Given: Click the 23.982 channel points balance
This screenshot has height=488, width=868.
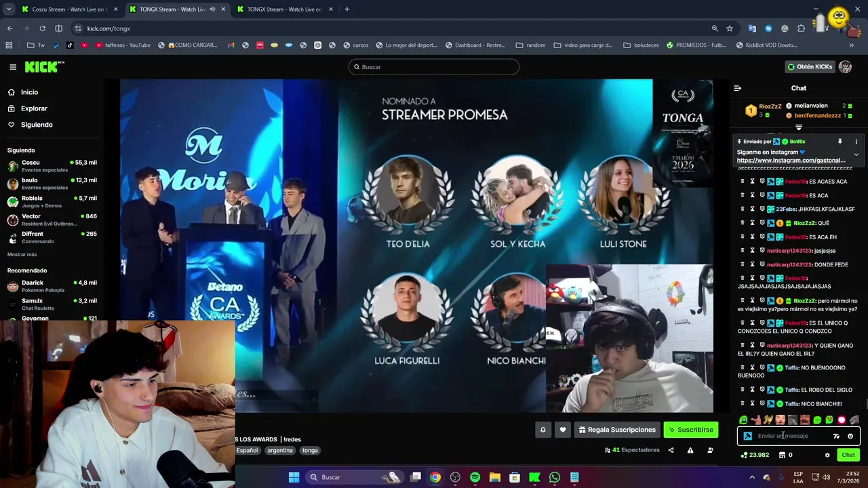Looking at the screenshot, I should point(755,455).
